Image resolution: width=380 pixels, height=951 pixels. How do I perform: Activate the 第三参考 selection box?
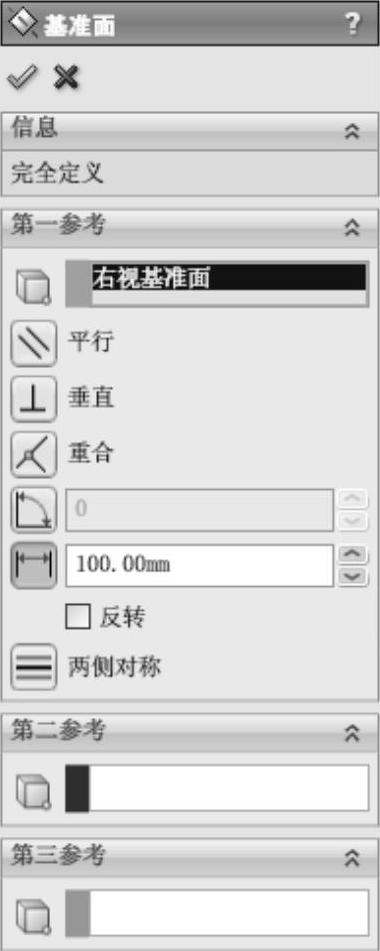217,913
